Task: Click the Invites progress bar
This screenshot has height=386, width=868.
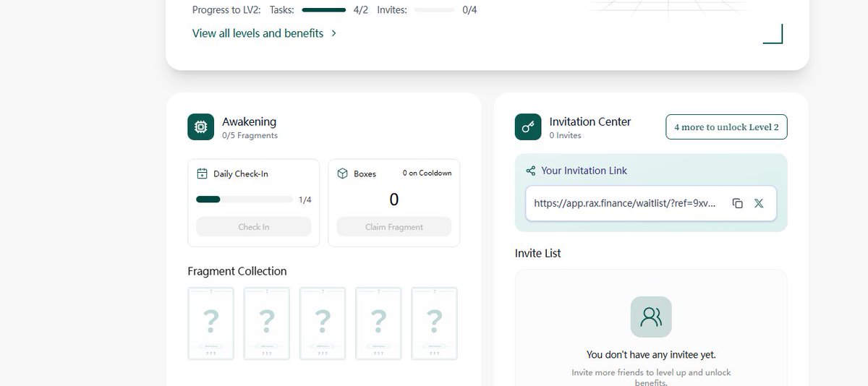Action: (435, 10)
